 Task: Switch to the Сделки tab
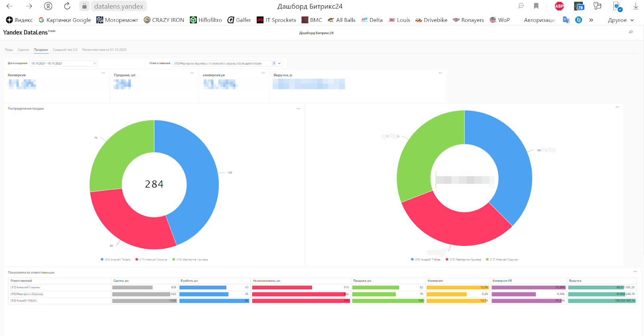coord(23,50)
